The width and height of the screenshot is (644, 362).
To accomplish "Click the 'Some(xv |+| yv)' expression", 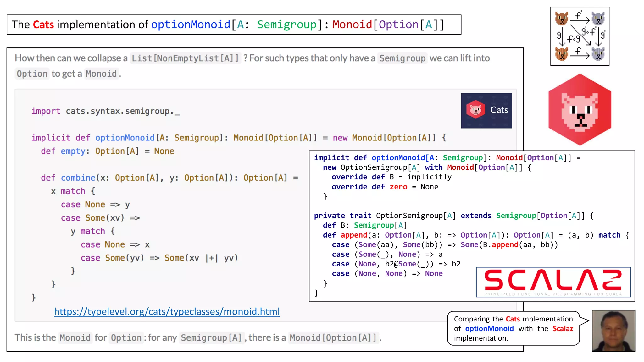I will [x=201, y=258].
